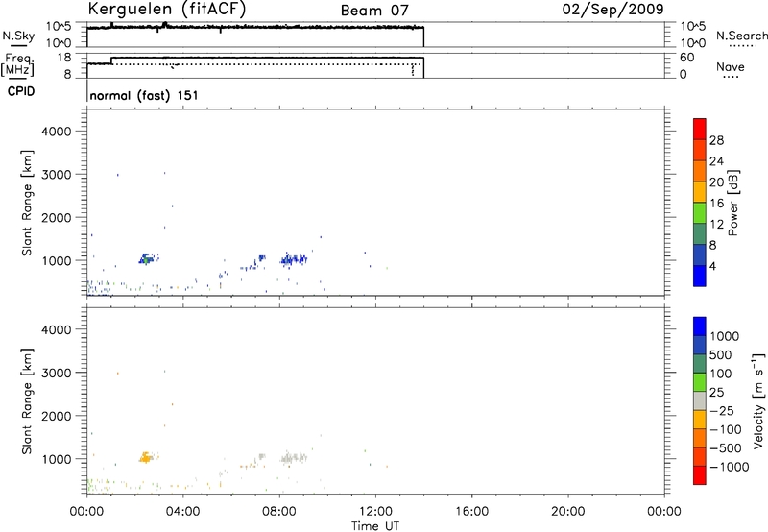
Task: Select the 'Beam 07' label
Action: coord(374,11)
